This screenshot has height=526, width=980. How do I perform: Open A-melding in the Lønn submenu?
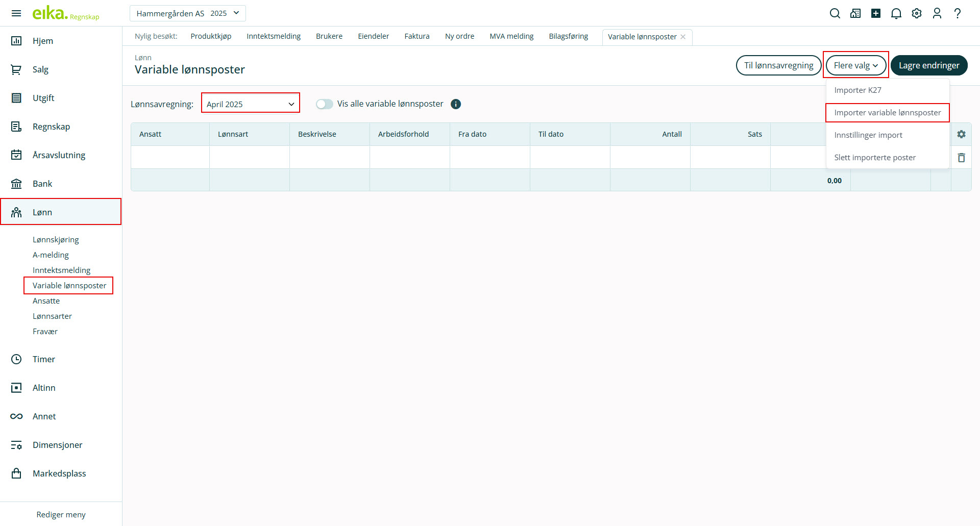pos(51,255)
